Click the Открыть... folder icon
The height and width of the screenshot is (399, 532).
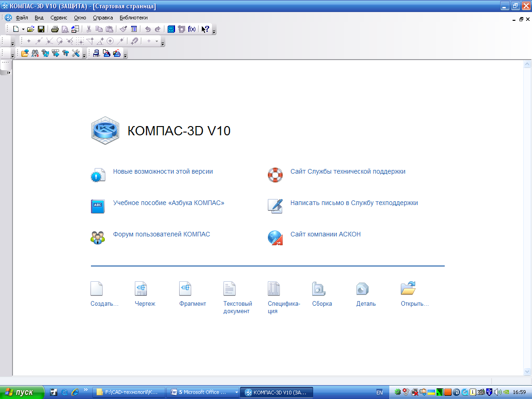(x=408, y=288)
